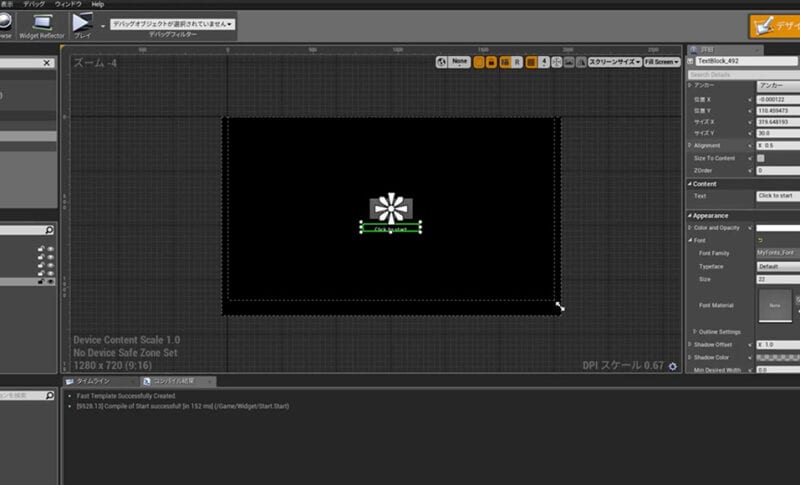Image resolution: width=800 pixels, height=485 pixels.
Task: Open the スクリーンサイズ screen size dropdown
Action: 613,62
